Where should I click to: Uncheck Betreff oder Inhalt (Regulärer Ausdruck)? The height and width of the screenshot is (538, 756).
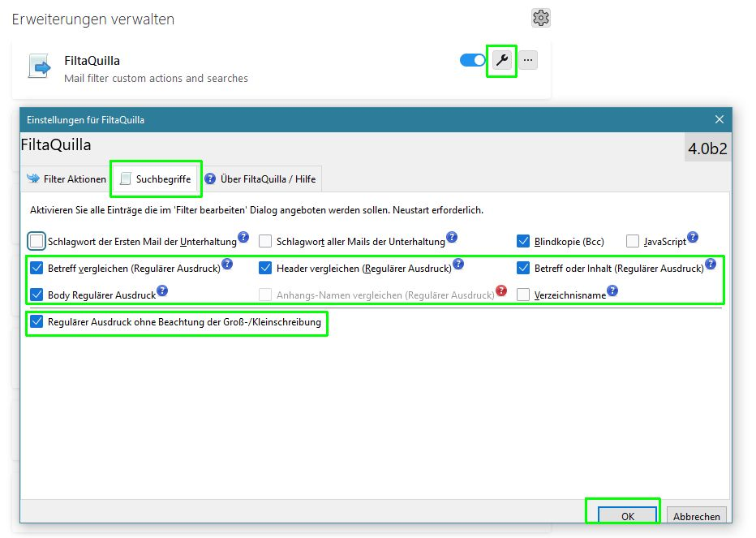coord(522,268)
